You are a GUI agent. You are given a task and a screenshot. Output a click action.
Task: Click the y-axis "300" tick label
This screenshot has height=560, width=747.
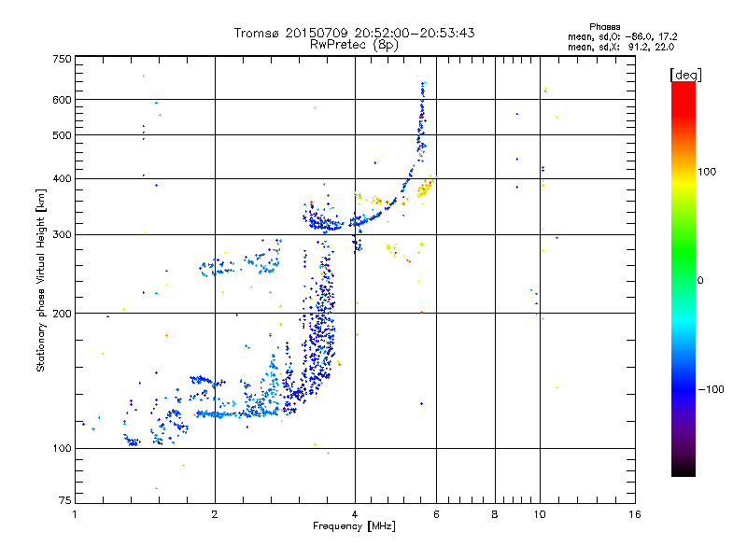coord(62,235)
